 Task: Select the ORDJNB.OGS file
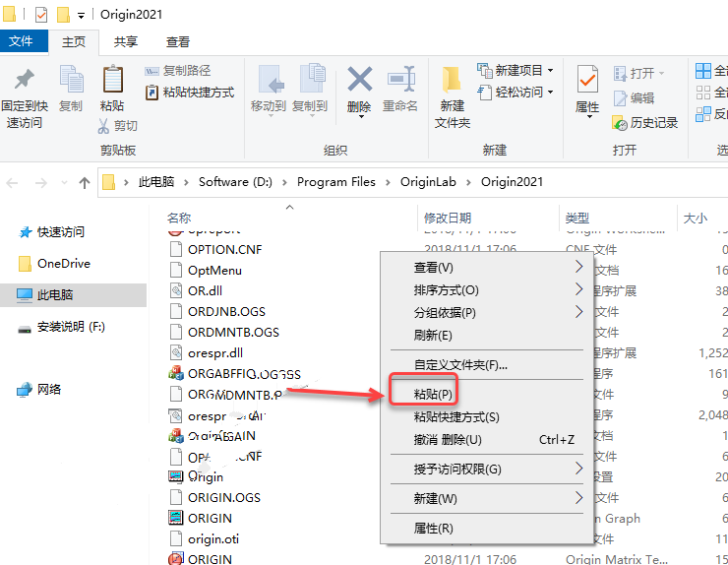pos(217,312)
